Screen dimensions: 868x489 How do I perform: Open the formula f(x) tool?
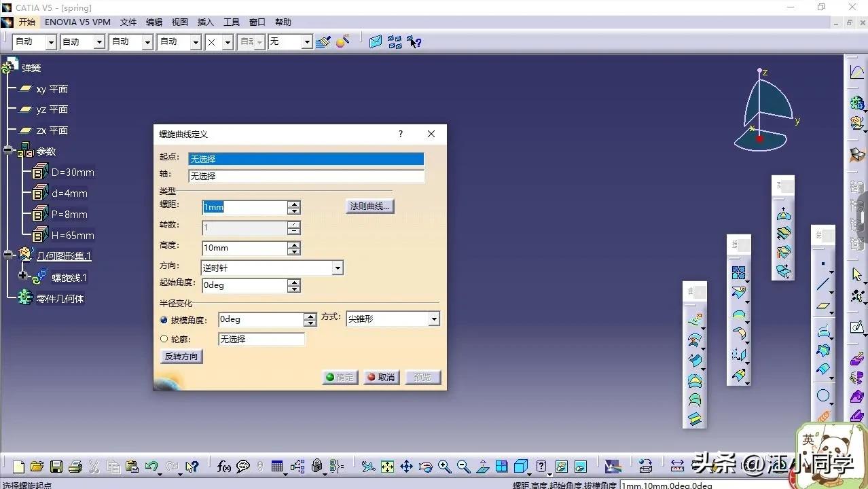pos(223,467)
